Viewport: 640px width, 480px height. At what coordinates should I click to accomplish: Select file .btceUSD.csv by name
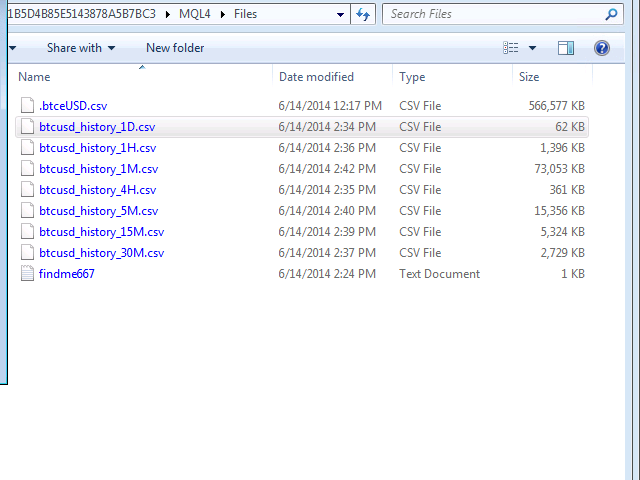pos(73,106)
